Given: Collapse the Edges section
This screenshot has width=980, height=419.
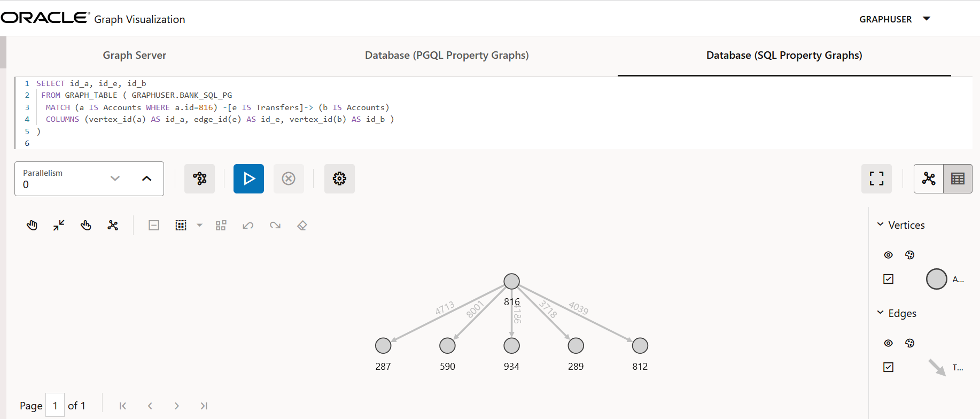Looking at the screenshot, I should (x=880, y=313).
